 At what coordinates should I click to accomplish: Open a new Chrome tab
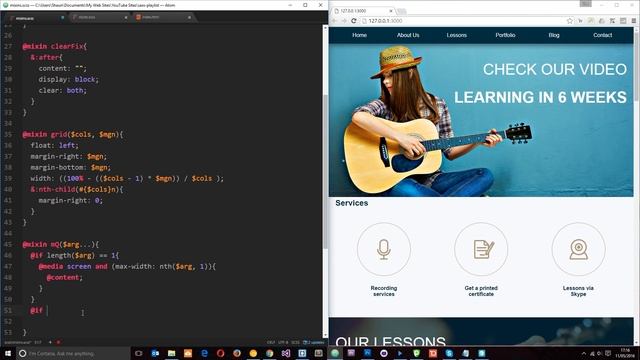[x=402, y=11]
